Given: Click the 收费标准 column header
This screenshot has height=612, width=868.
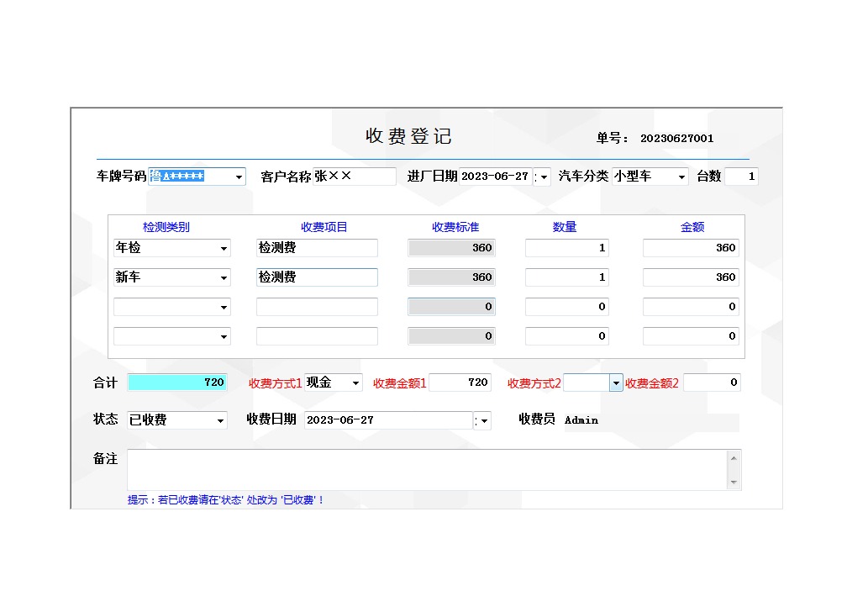Looking at the screenshot, I should click(x=455, y=227).
